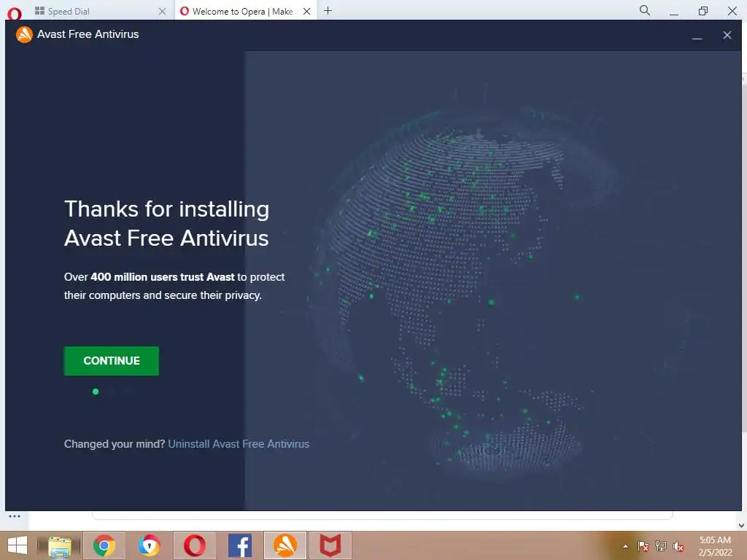Open the Uninstall Avast Free Antivirus link
747x560 pixels.
click(239, 444)
